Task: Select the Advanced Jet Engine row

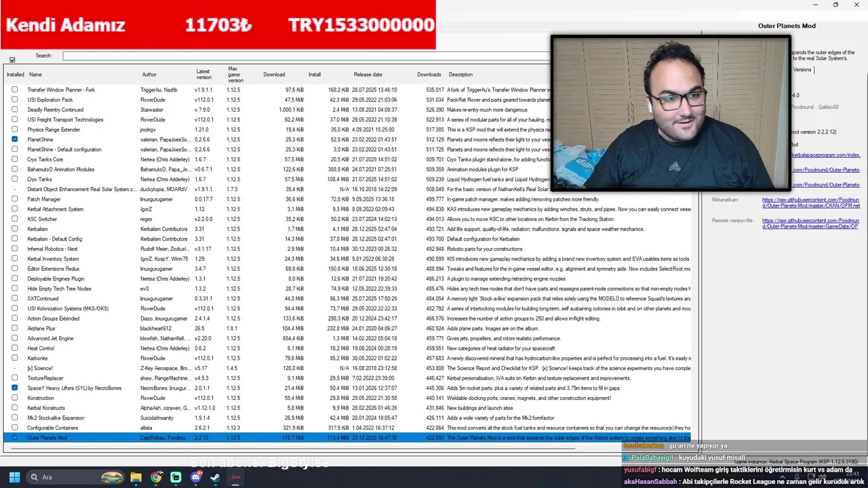Action: [349, 338]
